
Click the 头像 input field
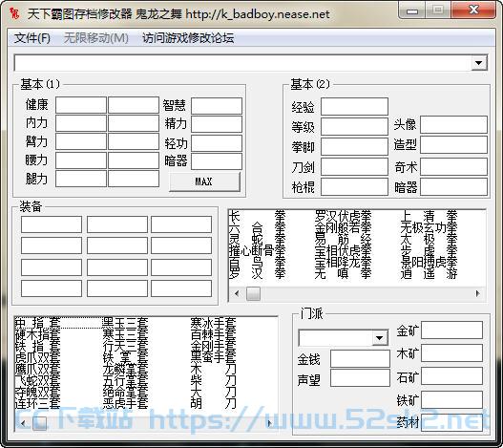[453, 124]
